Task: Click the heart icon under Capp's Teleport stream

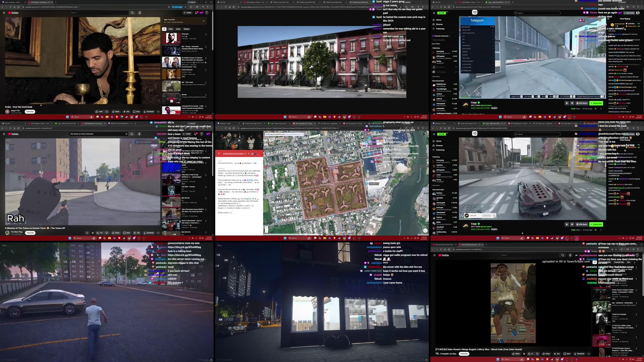Action: click(x=572, y=103)
